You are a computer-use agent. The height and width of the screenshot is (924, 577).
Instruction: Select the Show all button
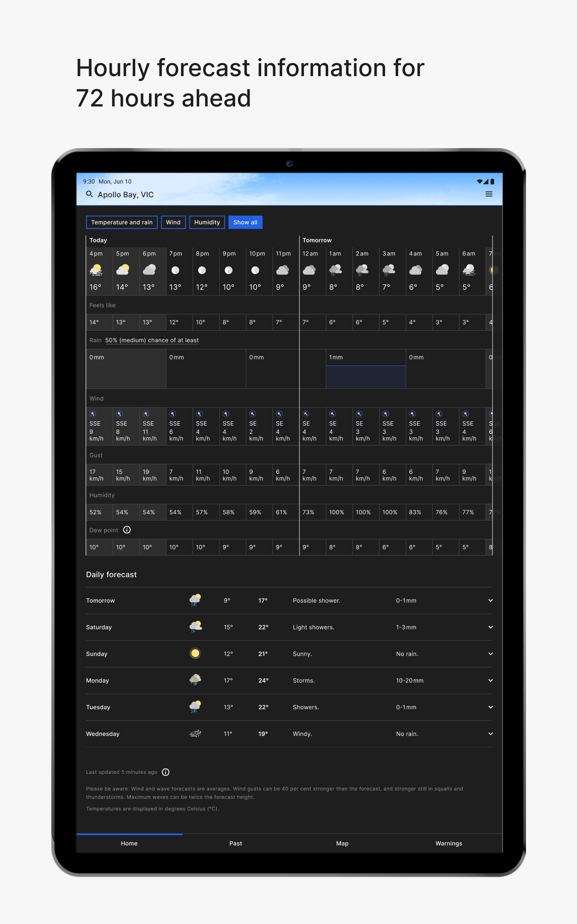coord(245,222)
